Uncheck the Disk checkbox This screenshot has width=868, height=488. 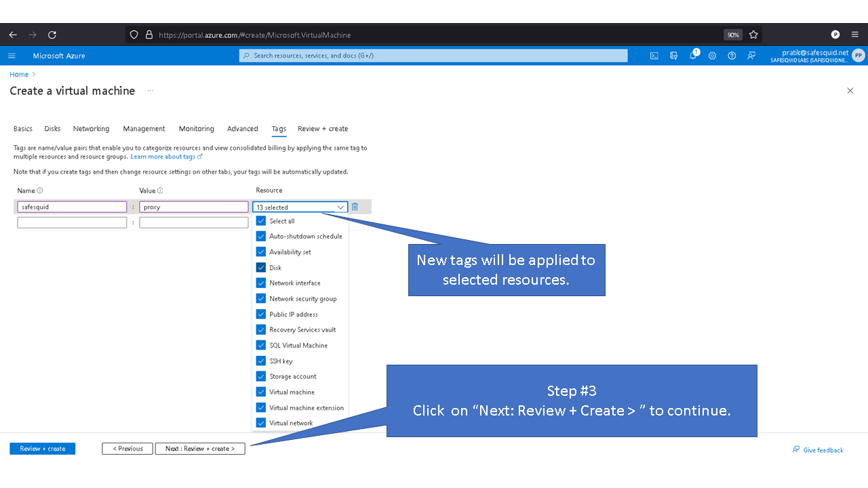[261, 268]
